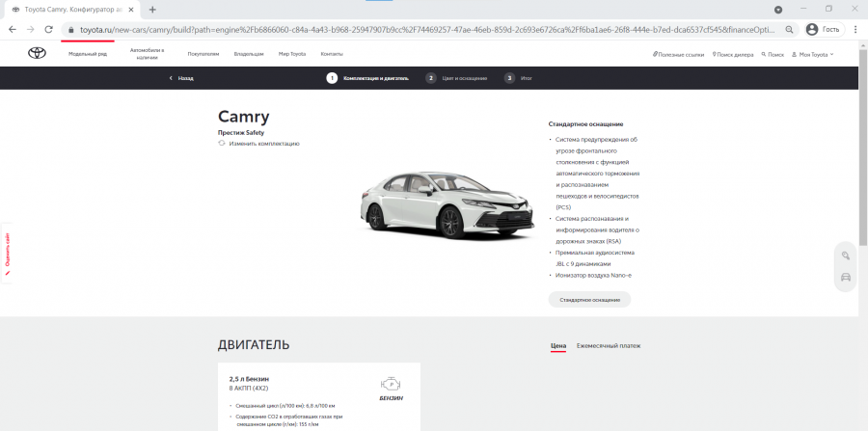Screen dimensions: 868x431
Task: Open the Гость profile button
Action: tap(825, 29)
